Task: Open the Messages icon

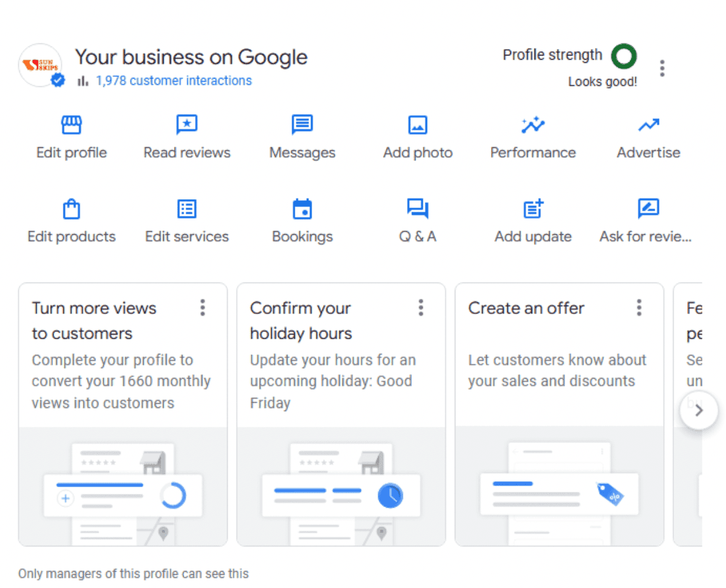Action: click(x=302, y=125)
